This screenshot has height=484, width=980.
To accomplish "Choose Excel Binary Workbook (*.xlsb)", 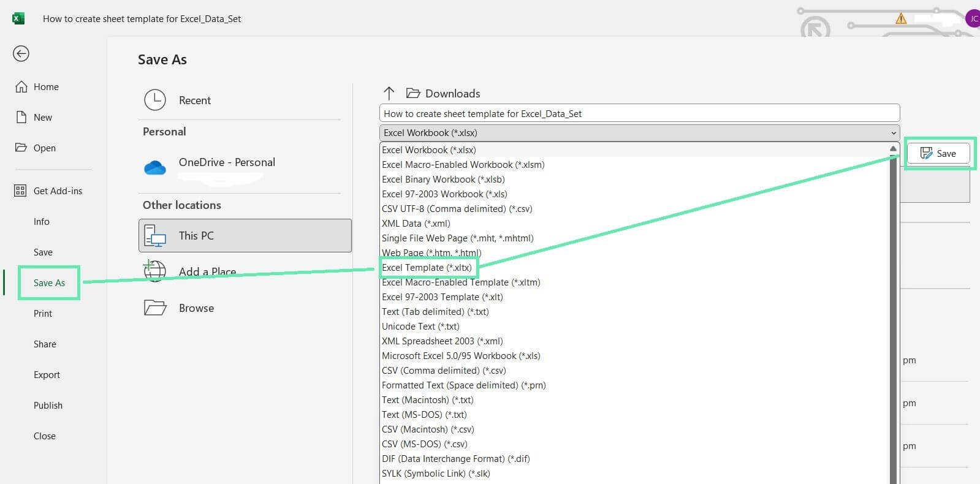I will coord(443,180).
